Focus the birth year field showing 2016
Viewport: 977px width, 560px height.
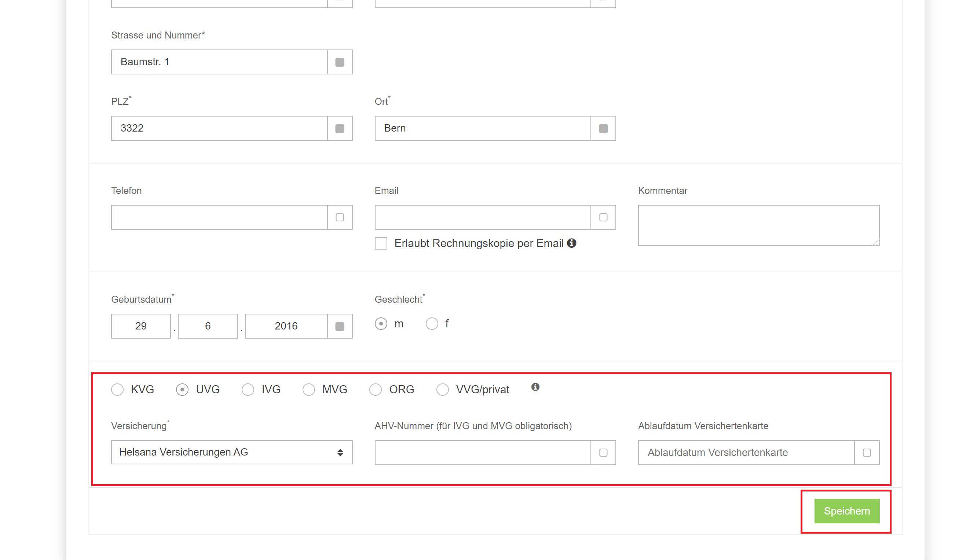click(286, 326)
